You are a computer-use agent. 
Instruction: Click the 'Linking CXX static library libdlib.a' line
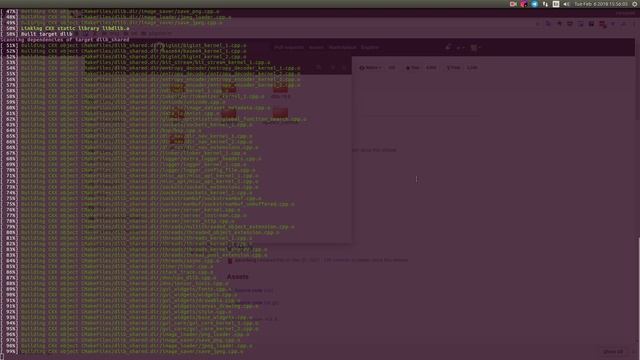75,29
